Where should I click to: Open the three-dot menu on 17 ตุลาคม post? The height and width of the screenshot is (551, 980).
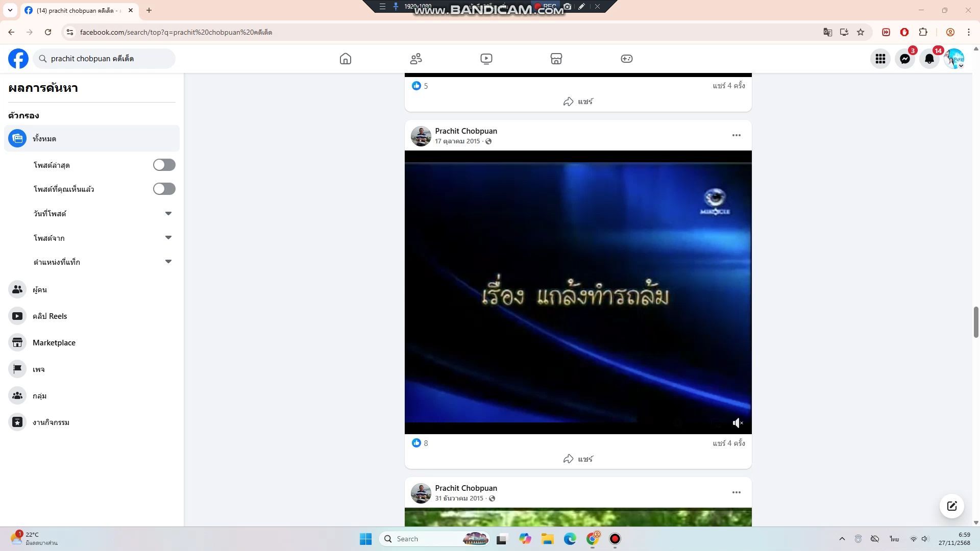pos(736,135)
